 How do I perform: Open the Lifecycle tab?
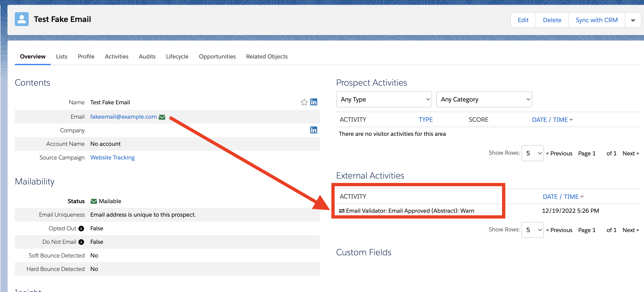177,56
